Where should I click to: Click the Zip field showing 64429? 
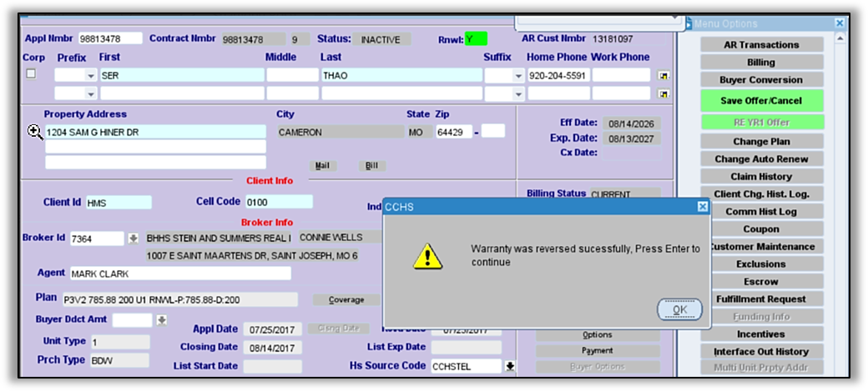[454, 133]
